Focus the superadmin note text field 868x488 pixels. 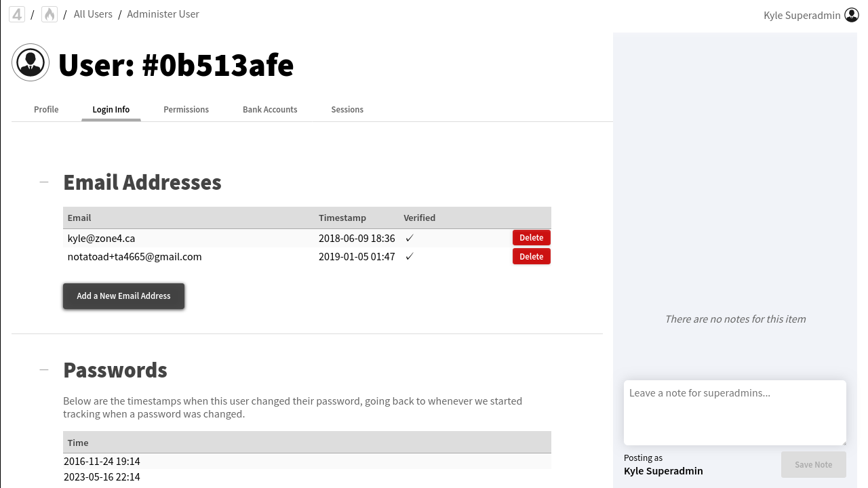tap(734, 412)
